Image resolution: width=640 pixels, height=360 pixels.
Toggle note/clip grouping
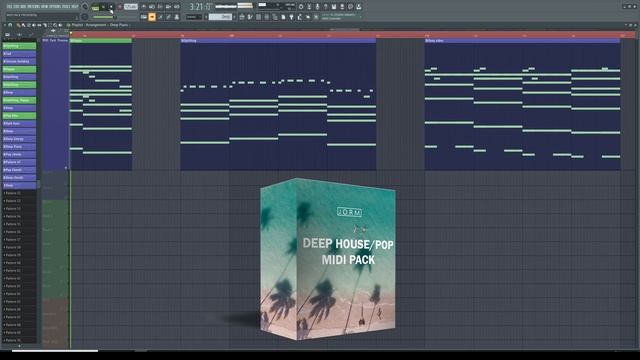coord(168,17)
